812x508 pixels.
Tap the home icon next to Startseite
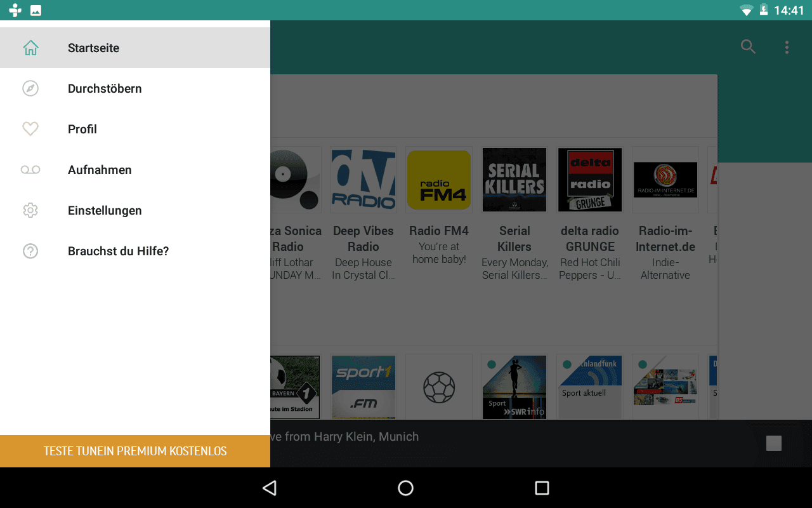tap(30, 48)
